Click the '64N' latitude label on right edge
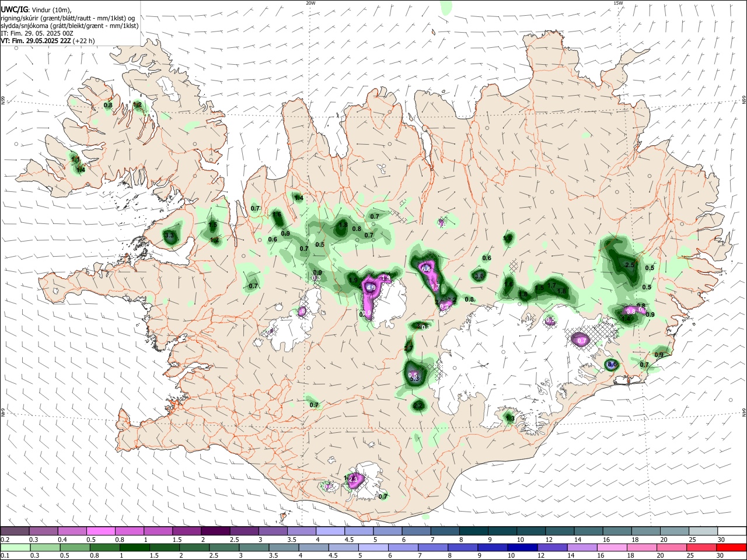Image resolution: width=747 pixels, height=560 pixels. coord(743,412)
